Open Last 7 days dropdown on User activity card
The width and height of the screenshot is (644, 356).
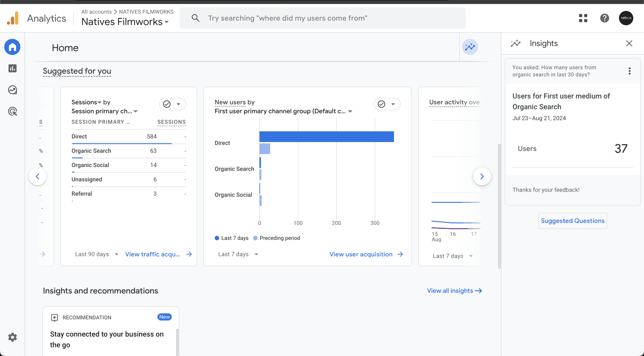click(453, 256)
